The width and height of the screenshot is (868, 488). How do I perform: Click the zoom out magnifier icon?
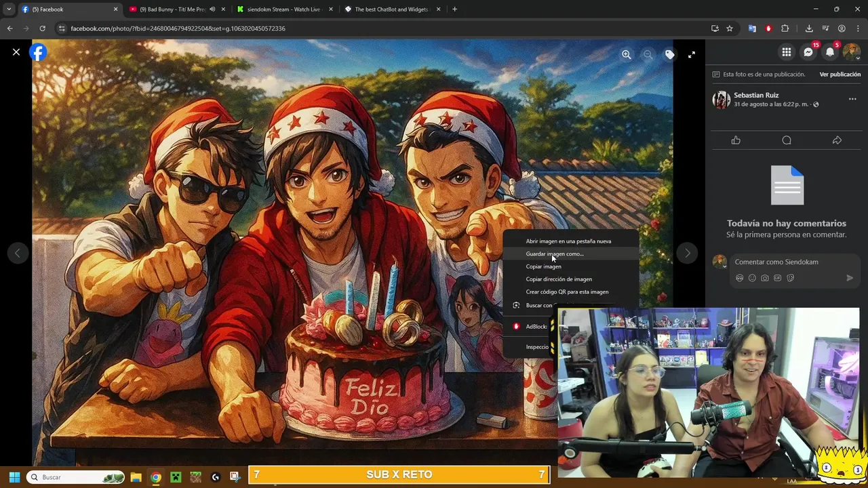pos(648,55)
